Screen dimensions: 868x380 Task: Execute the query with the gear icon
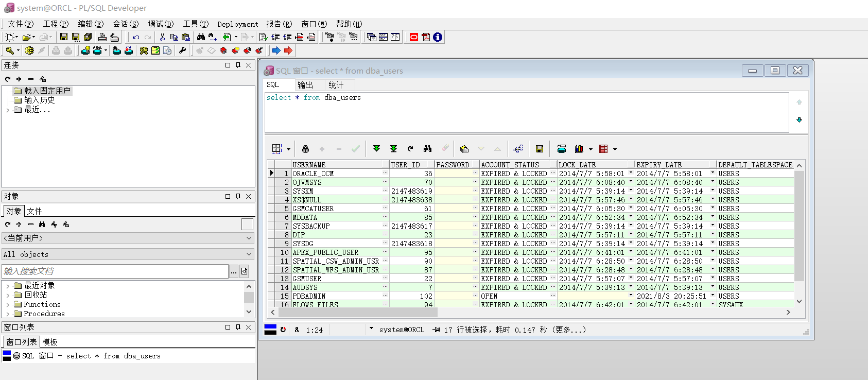29,50
